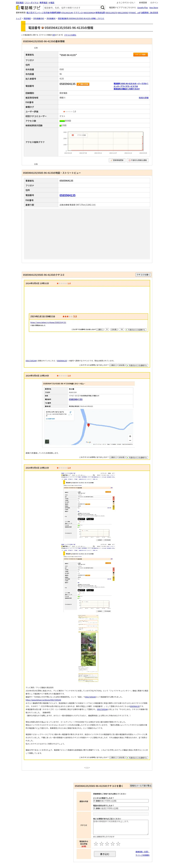Rate three stars in the review form
The width and height of the screenshot is (174, 868).
click(107, 844)
